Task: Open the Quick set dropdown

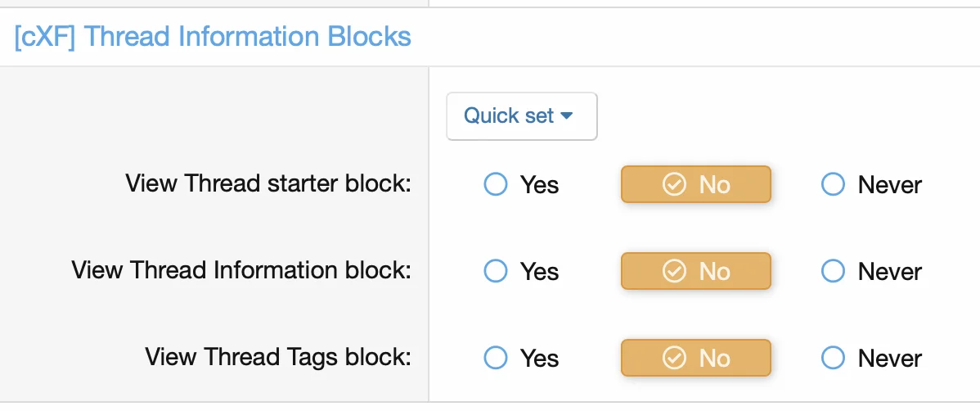Action: tap(520, 116)
